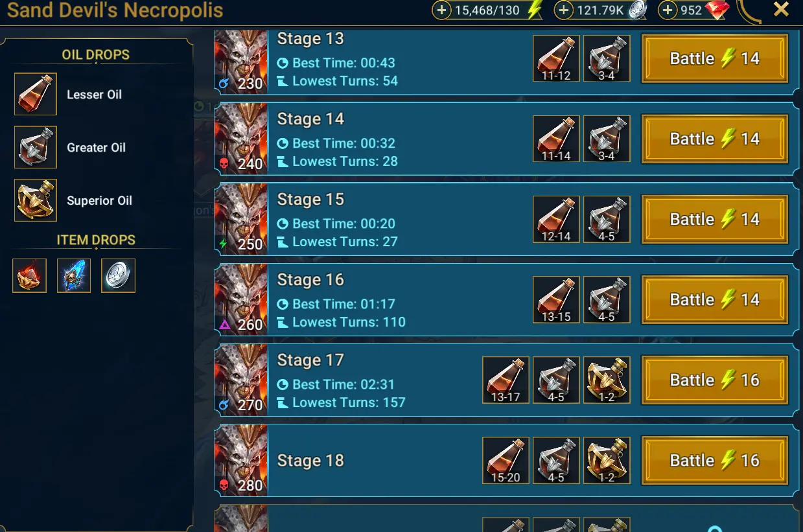
Task: Open the Stage 17 boss portrait
Action: pos(240,380)
